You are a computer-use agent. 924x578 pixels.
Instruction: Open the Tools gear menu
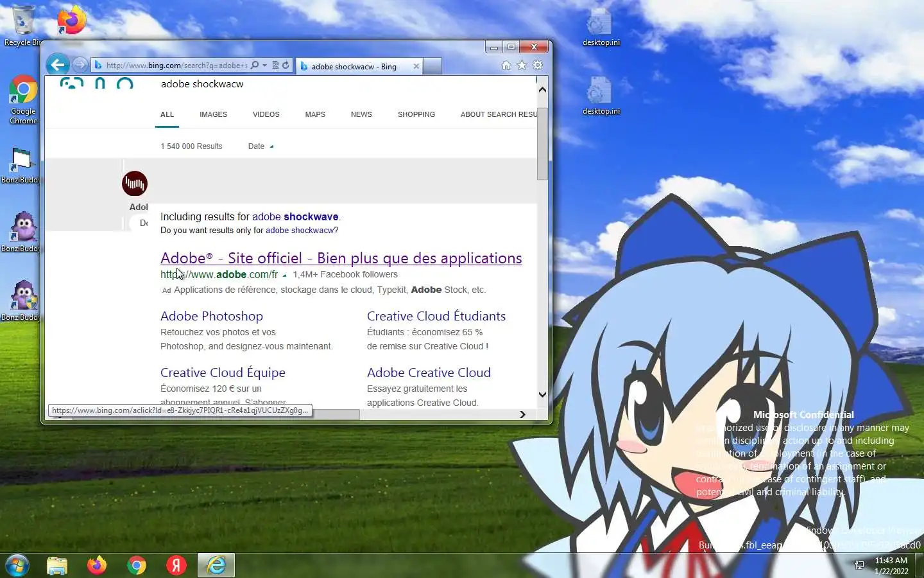pos(538,65)
